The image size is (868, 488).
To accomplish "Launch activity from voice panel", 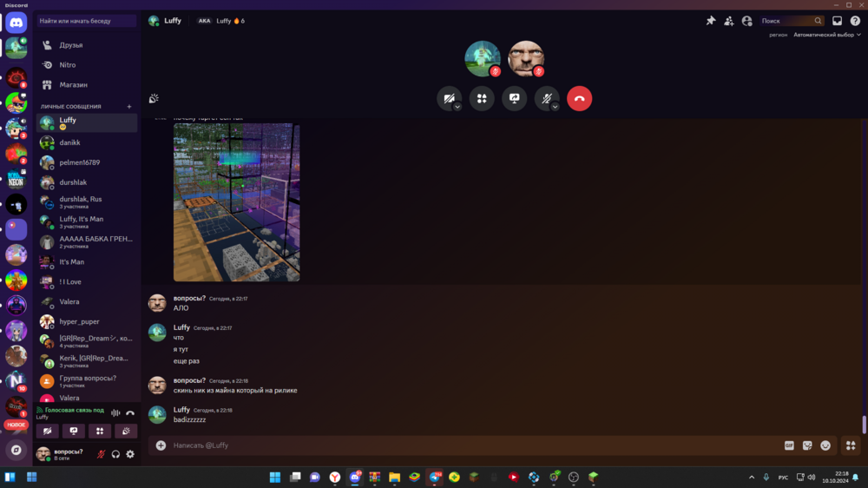I will tap(100, 431).
